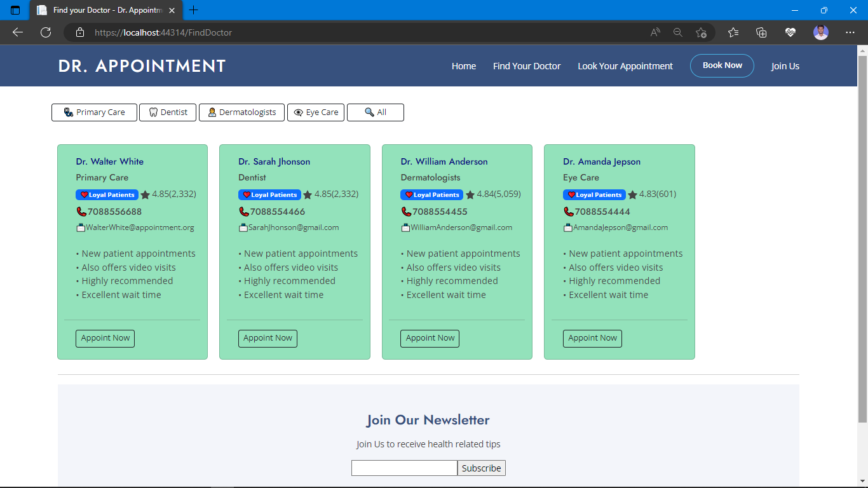Click phone icon beside 7088556688

[x=81, y=212]
